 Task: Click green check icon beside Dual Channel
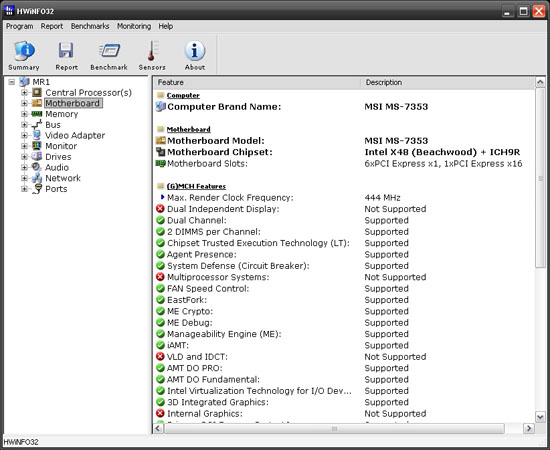160,220
